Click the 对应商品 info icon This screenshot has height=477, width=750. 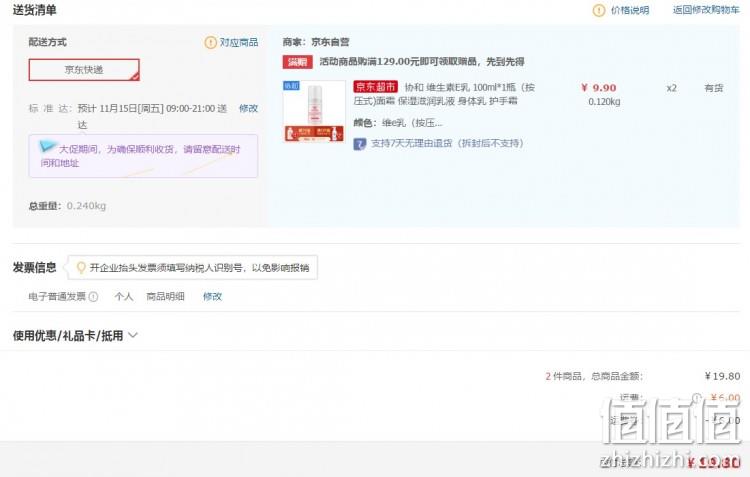click(210, 43)
